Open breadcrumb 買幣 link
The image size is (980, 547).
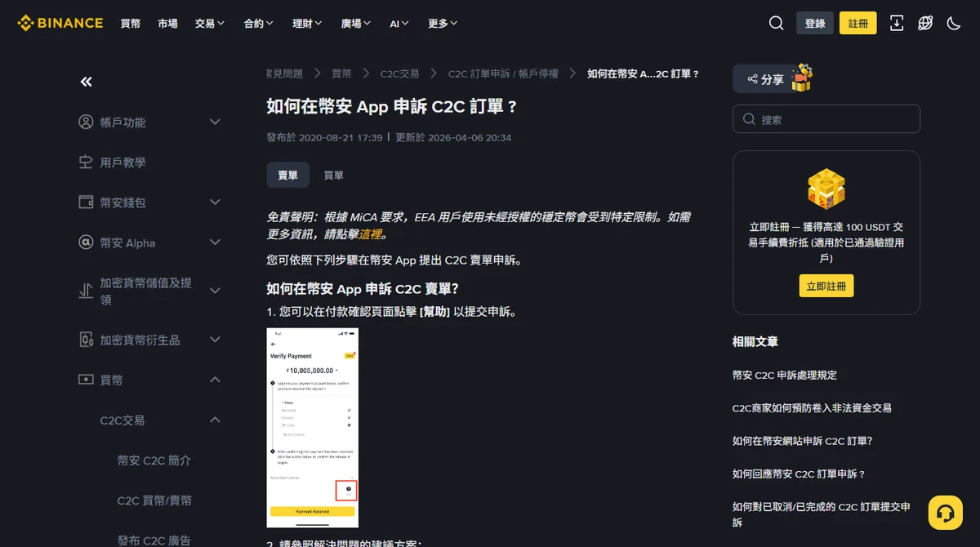(341, 73)
